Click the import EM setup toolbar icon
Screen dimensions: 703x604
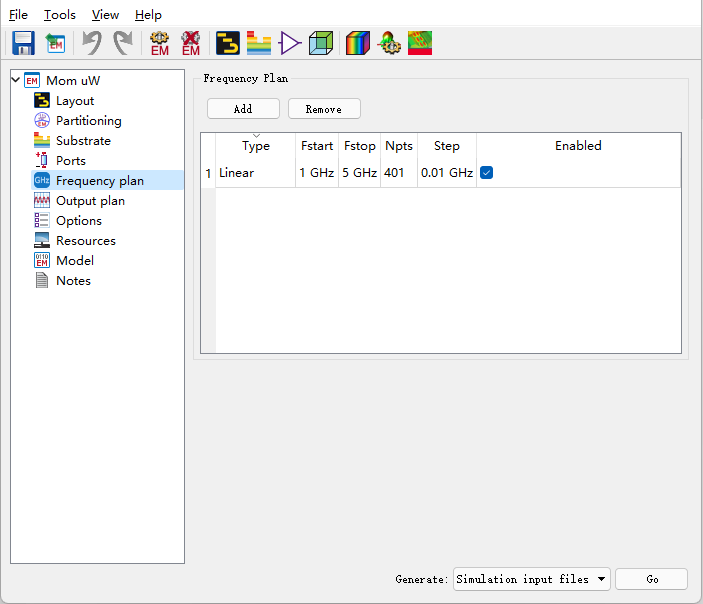point(56,43)
